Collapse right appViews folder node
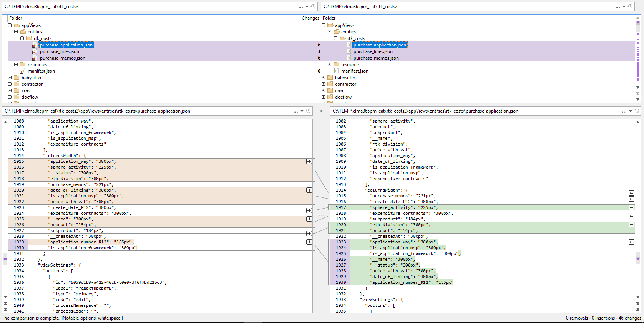The image size is (644, 323). (x=323, y=25)
